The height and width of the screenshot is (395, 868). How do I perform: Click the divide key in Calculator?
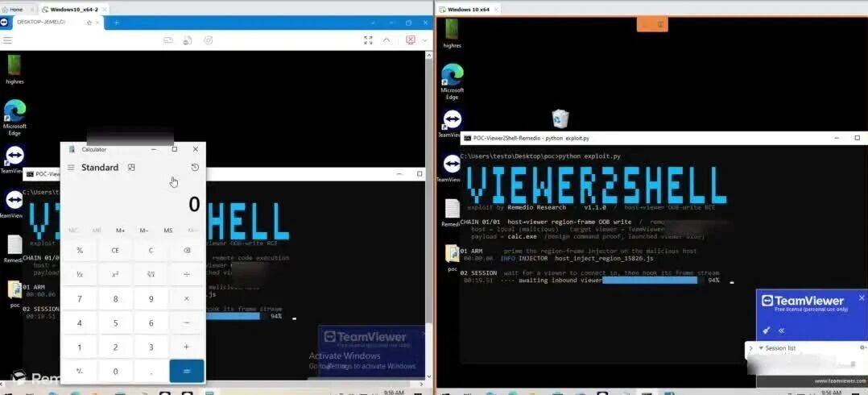tap(187, 274)
